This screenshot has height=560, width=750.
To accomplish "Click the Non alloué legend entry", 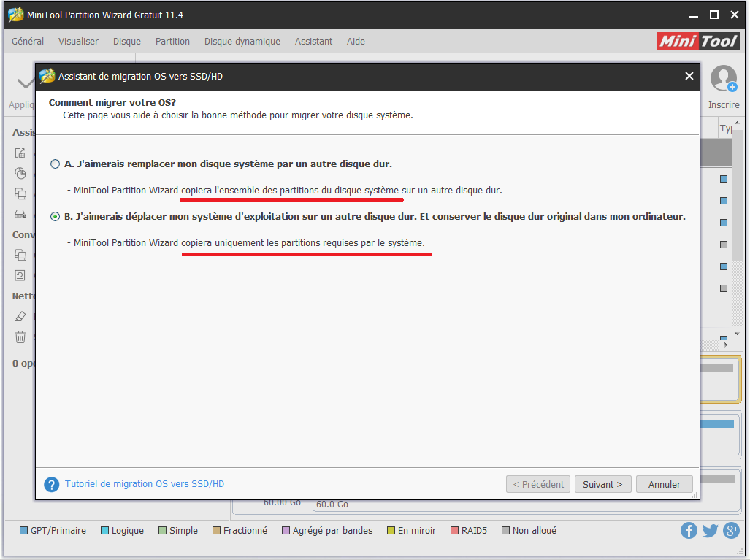I will [x=529, y=530].
